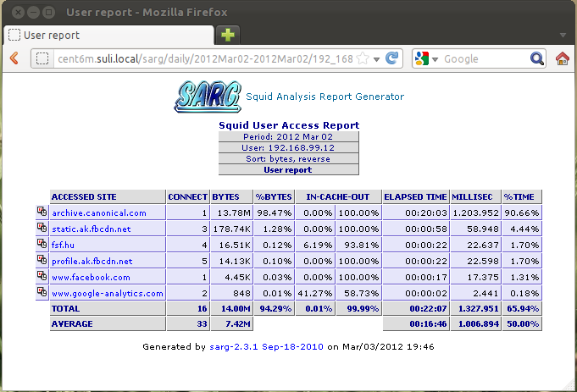Viewport: 577px width, 392px height.
Task: Click the ELAPSED TIME column header
Action: (x=416, y=196)
